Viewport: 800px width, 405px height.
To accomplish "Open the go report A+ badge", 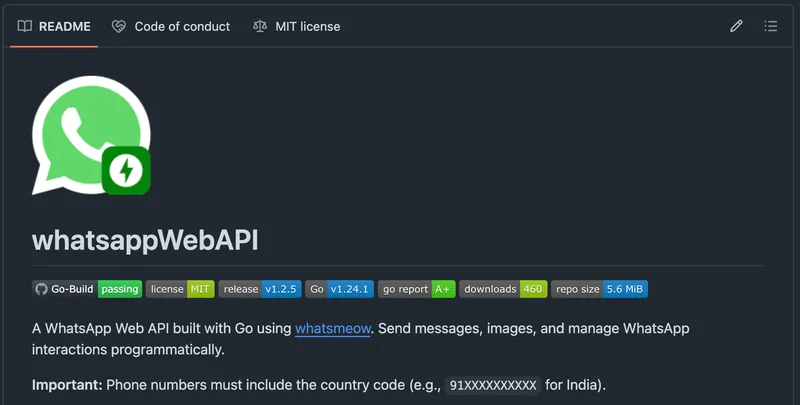I will coord(417,289).
